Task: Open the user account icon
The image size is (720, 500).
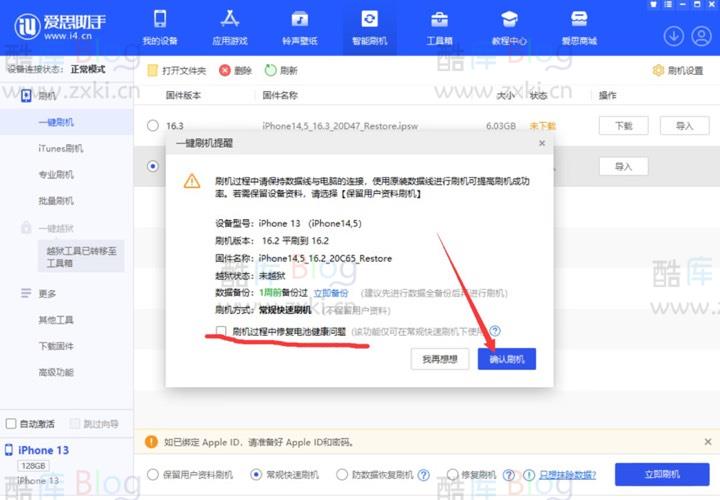Action: [701, 36]
